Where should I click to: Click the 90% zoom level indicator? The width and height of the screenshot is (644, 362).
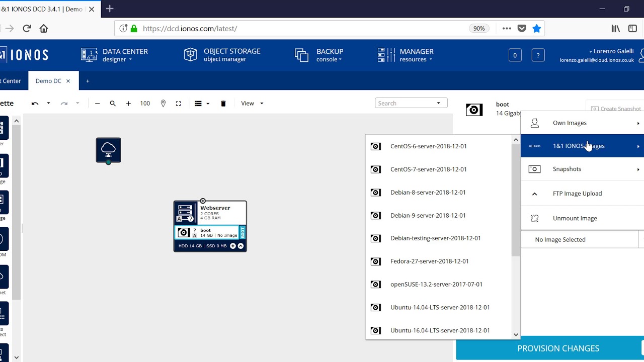pyautogui.click(x=479, y=29)
